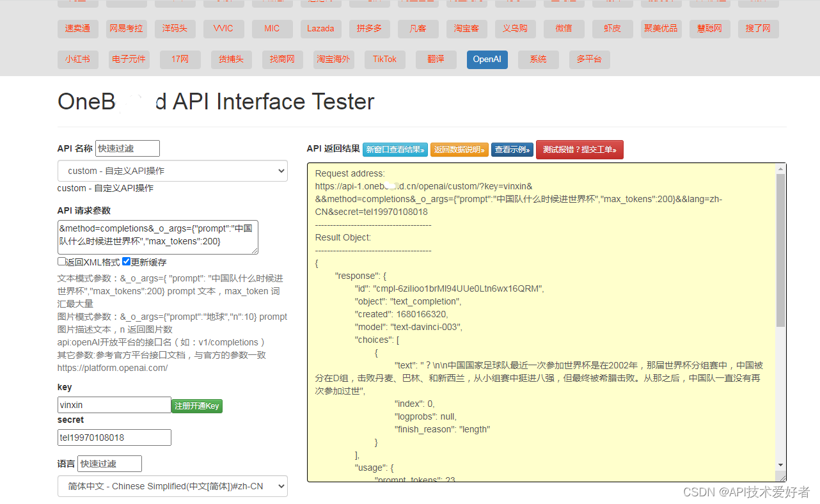This screenshot has width=820, height=504.
Task: Expand the custom - 自定义API操作 dropdown
Action: click(x=173, y=171)
